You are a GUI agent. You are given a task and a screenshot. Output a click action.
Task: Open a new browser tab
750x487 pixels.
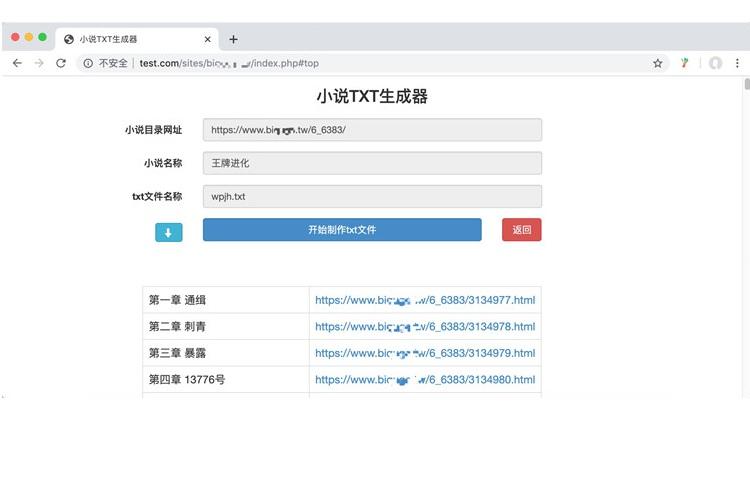tap(233, 39)
